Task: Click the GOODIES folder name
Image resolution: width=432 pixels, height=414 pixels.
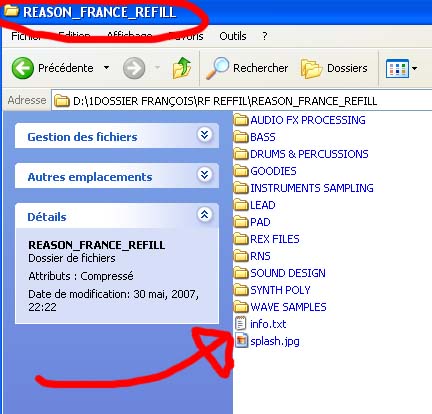Action: tap(273, 171)
